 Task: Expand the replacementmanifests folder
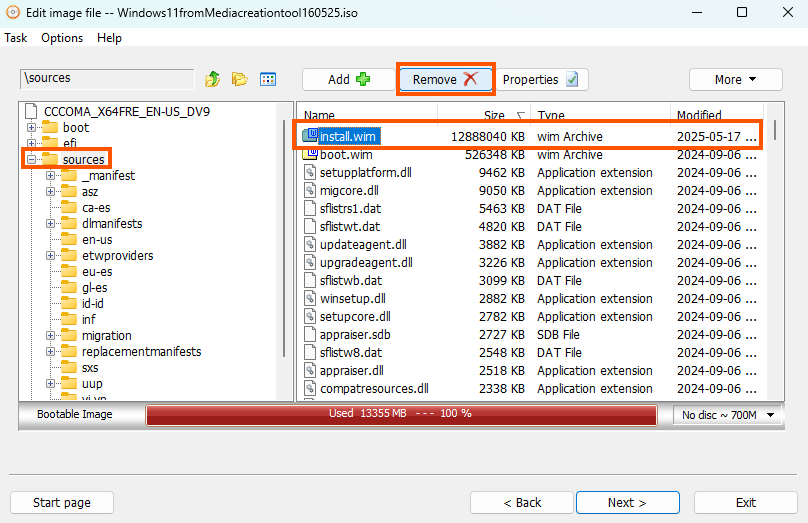pos(50,351)
